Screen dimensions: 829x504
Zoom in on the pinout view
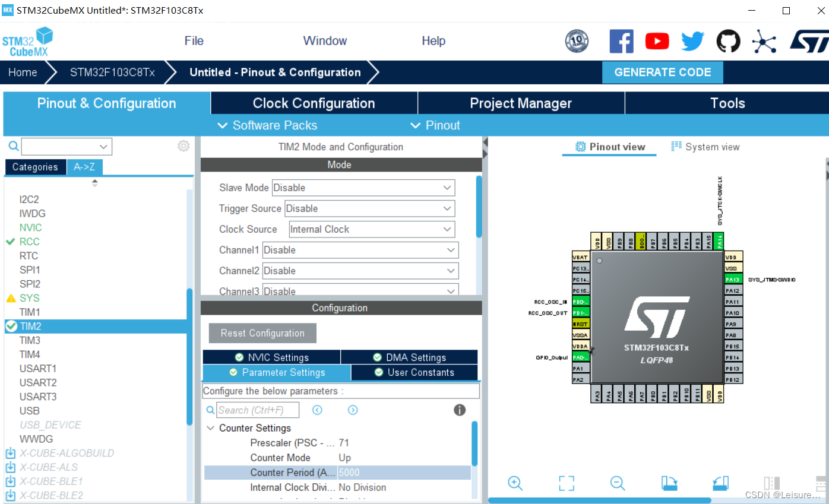(x=515, y=483)
